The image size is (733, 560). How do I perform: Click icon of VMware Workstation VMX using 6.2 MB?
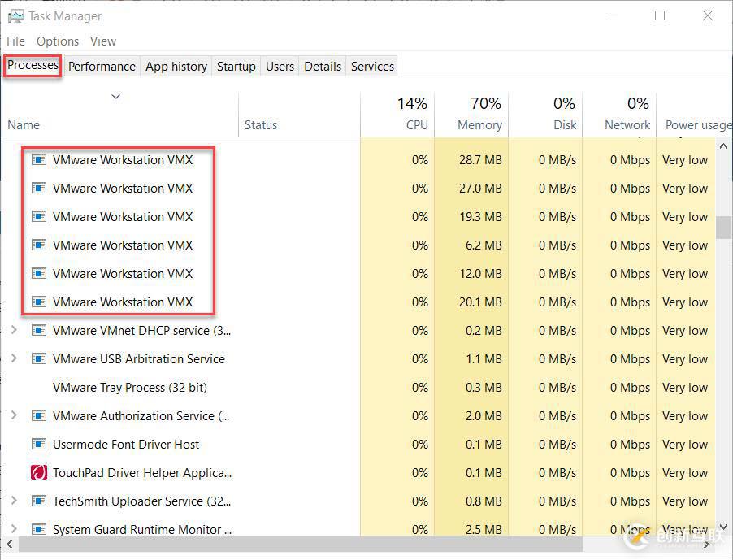tap(39, 245)
